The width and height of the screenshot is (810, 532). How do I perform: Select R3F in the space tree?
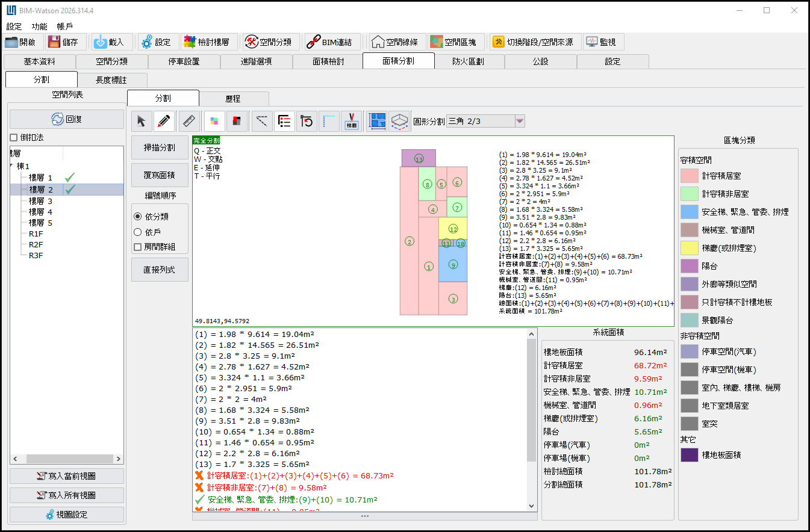tap(36, 255)
